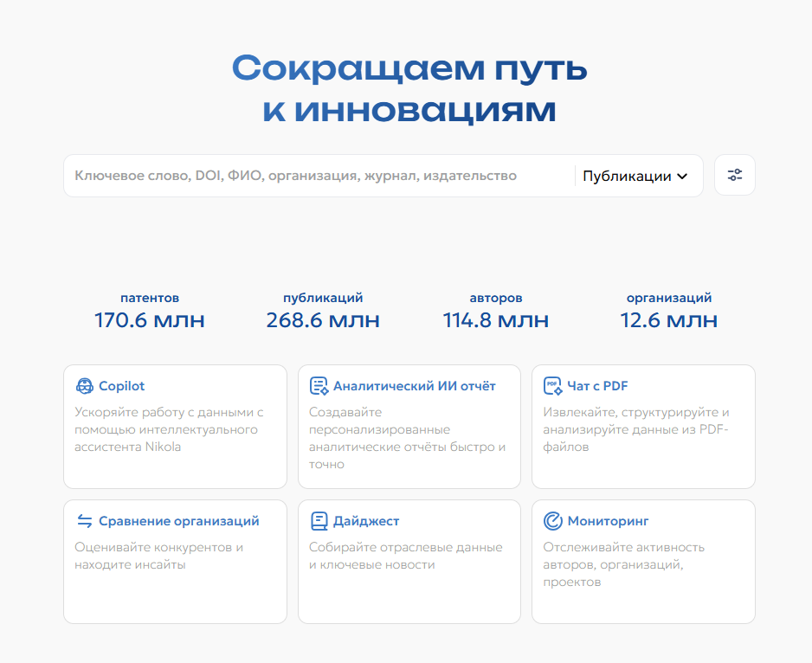Click the Digest document icon
Viewport: 812px width, 663px height.
(x=319, y=521)
